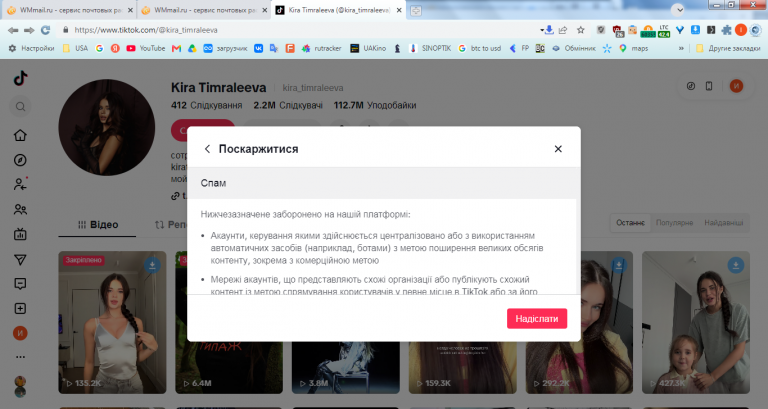Click the Upload plus icon
The width and height of the screenshot is (768, 409).
click(20, 309)
